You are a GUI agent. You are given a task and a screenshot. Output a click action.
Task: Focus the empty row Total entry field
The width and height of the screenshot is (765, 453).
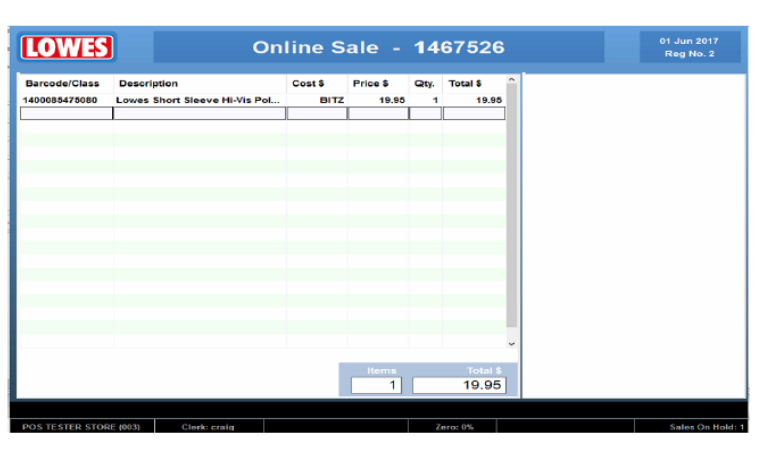click(x=474, y=114)
